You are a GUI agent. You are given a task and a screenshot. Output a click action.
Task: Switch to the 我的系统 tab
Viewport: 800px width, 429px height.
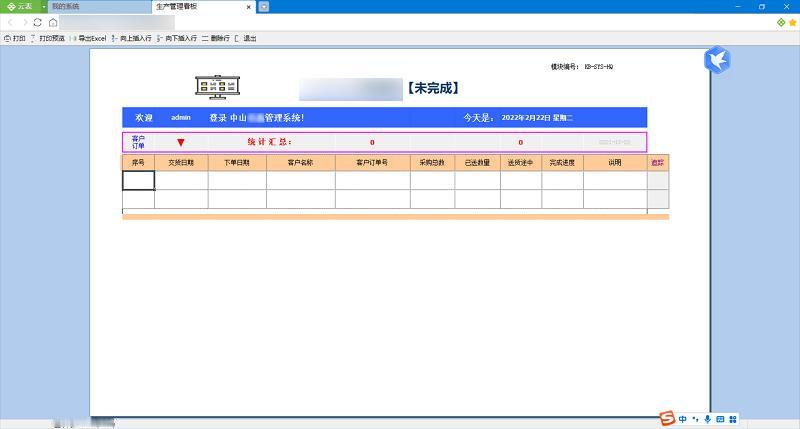click(x=65, y=7)
